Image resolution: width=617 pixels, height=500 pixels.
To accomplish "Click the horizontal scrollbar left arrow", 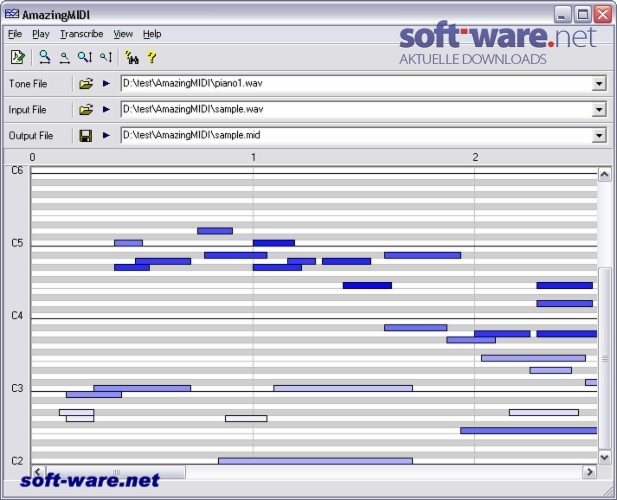I will point(38,471).
